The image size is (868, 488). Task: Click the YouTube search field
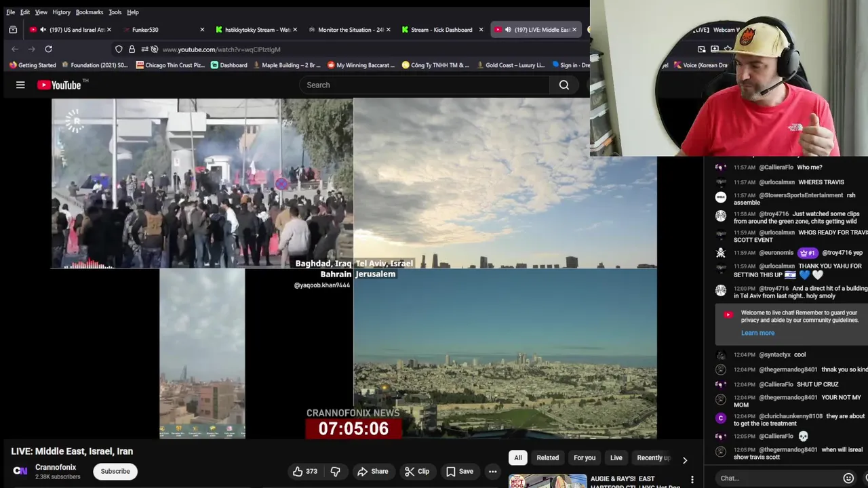(x=425, y=85)
